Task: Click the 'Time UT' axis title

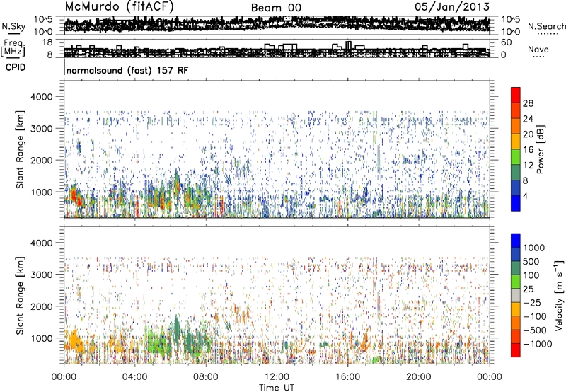Action: [277, 388]
